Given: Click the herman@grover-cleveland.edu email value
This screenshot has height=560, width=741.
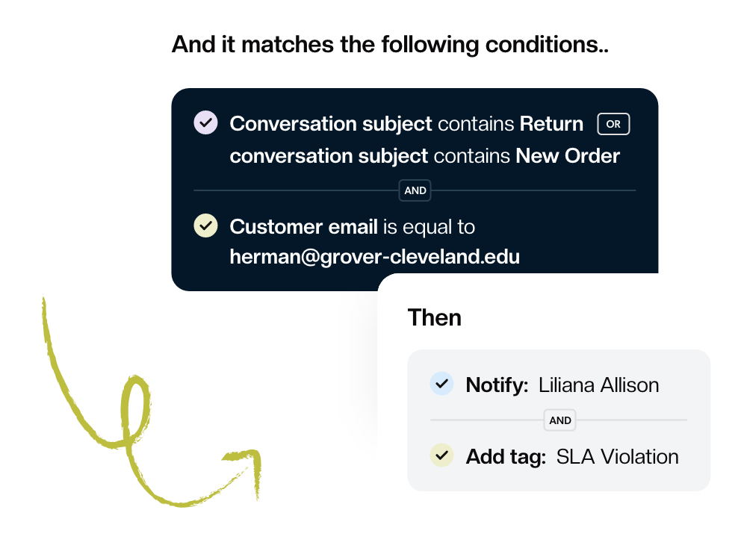Looking at the screenshot, I should (375, 257).
